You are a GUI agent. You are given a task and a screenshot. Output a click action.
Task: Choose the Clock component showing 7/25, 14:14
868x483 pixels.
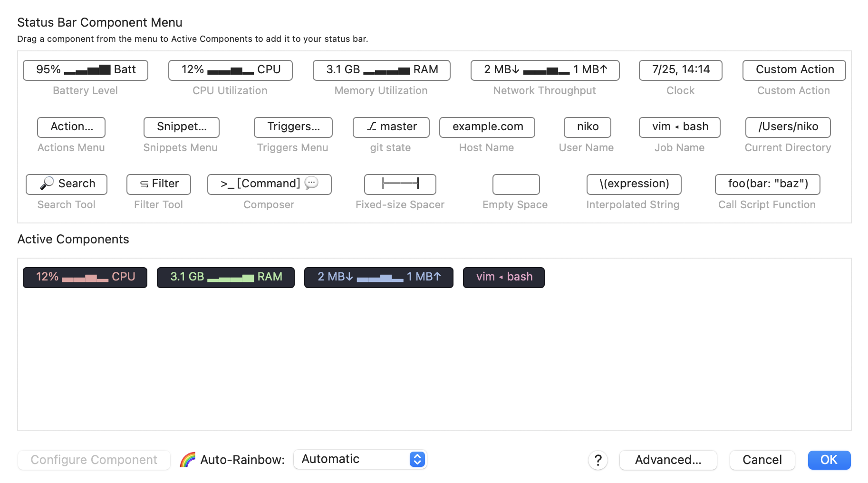tap(681, 70)
